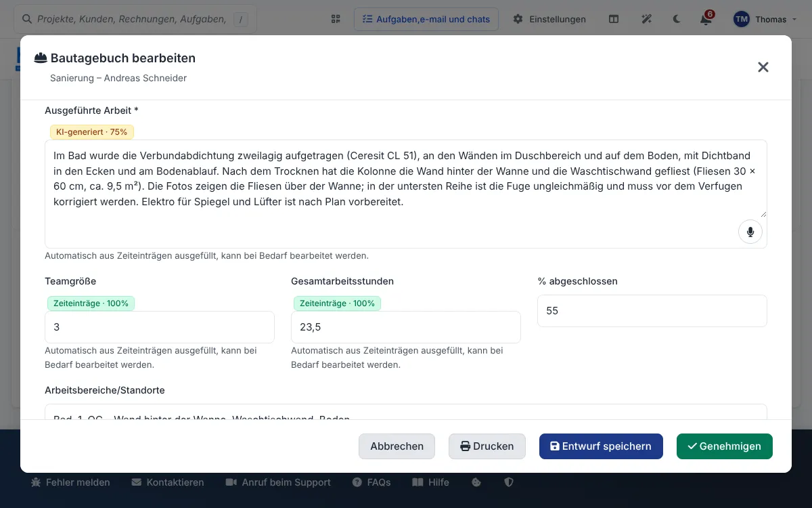Click the Arbeitsbereiche/Standorte field

pyautogui.click(x=406, y=412)
